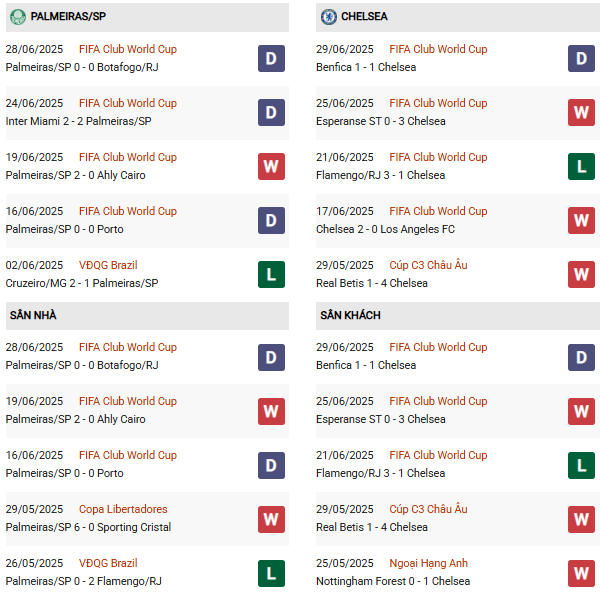This screenshot has height=594, width=600.
Task: Click the 17/06/2025 date on Chelsea's list
Action: (x=345, y=211)
